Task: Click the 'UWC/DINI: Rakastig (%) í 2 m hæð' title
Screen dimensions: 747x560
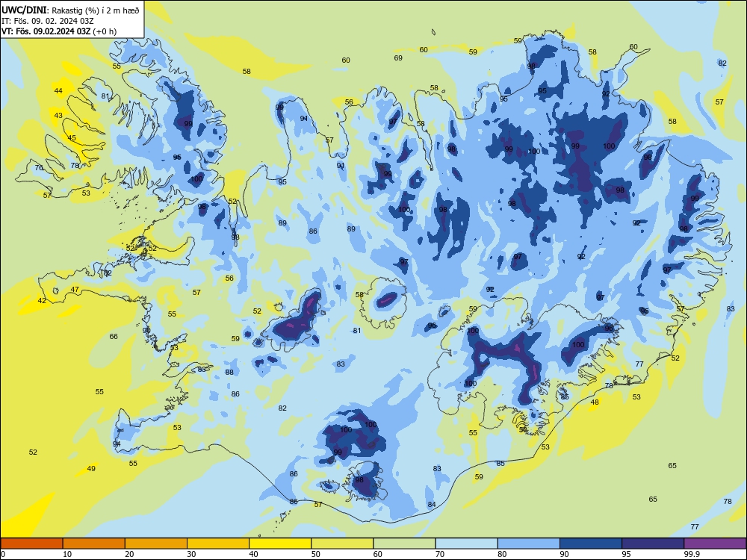Action: click(x=70, y=10)
